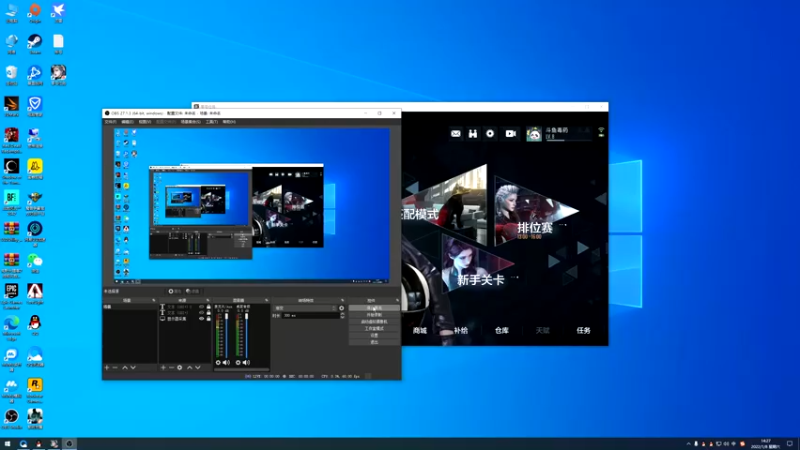Add a new source with the plus icon
The image size is (800, 450).
(163, 367)
